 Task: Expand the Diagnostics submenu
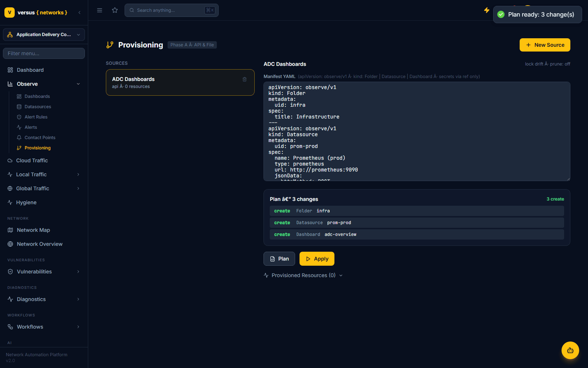point(78,299)
